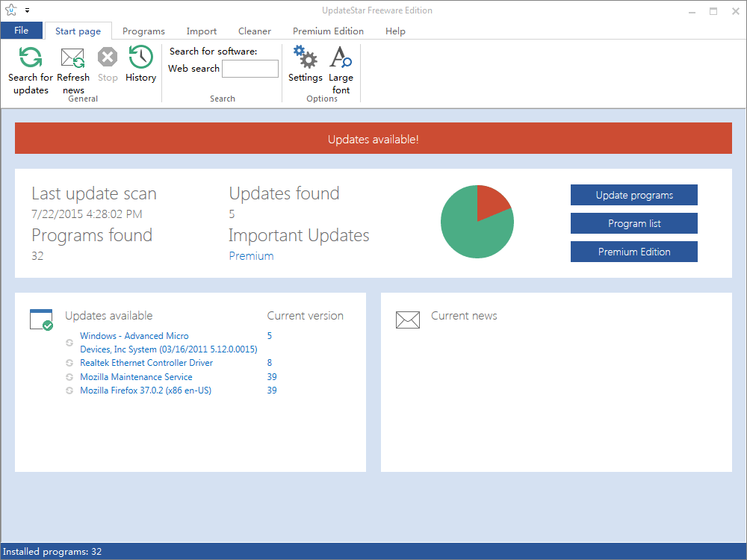The image size is (747, 560).
Task: Switch to the Start page tab
Action: (x=78, y=31)
